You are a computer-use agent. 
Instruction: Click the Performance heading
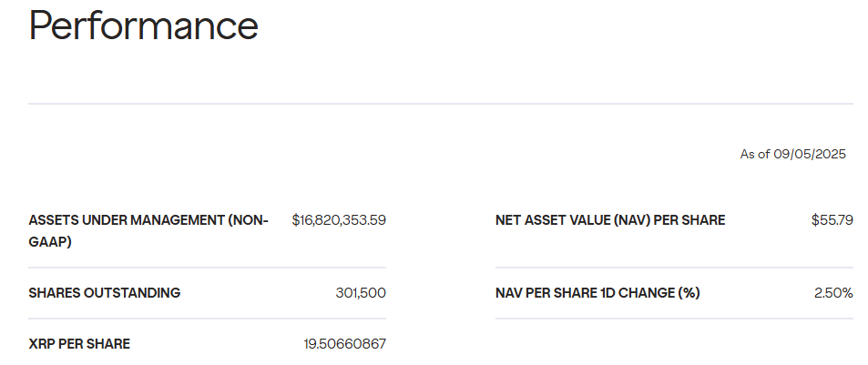143,25
